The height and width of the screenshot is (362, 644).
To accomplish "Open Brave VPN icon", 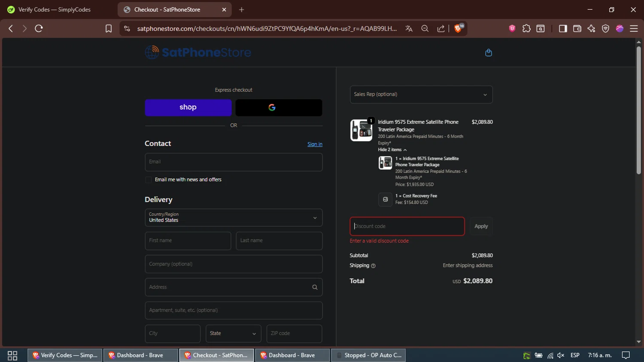I will coord(605,28).
